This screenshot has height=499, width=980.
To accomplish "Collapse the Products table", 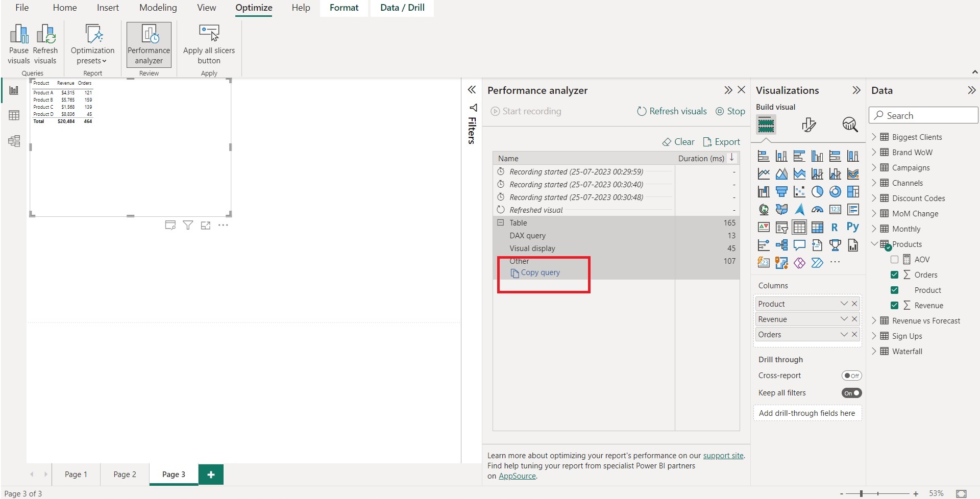I will (875, 243).
